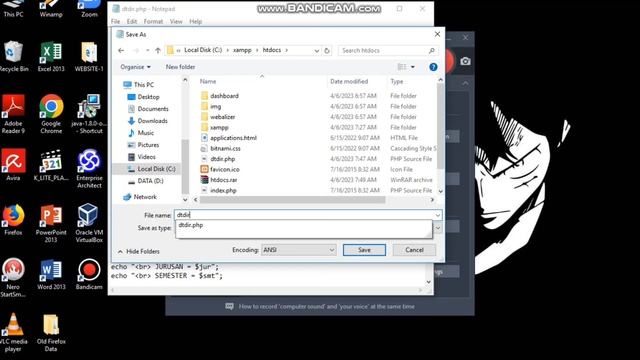Expand the address bar previous locations dropdown
This screenshot has height=360, width=640.
[317, 51]
